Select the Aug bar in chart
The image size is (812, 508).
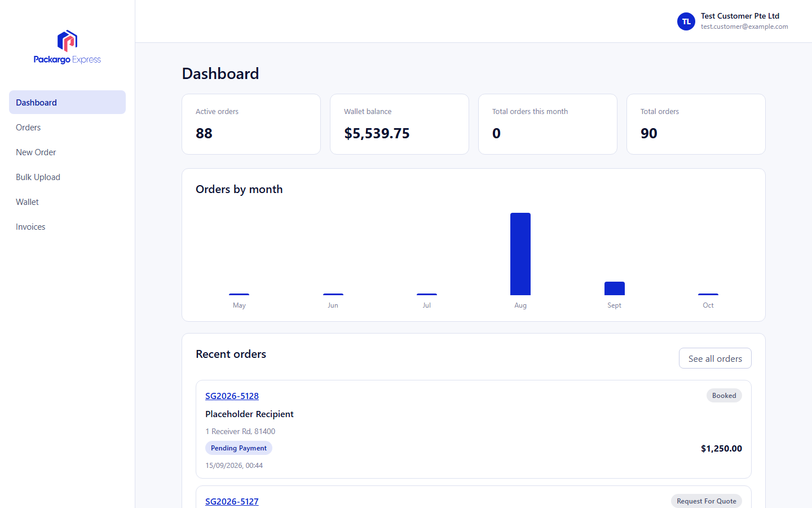point(520,254)
